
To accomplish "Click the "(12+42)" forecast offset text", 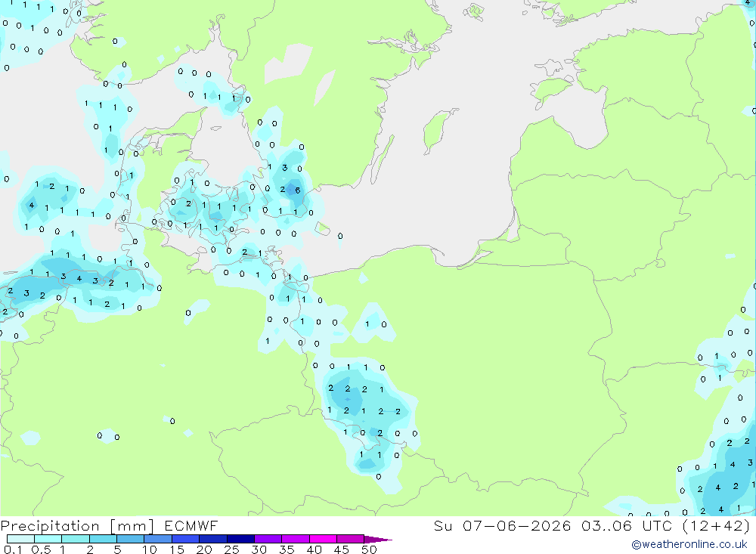I will point(716,525).
